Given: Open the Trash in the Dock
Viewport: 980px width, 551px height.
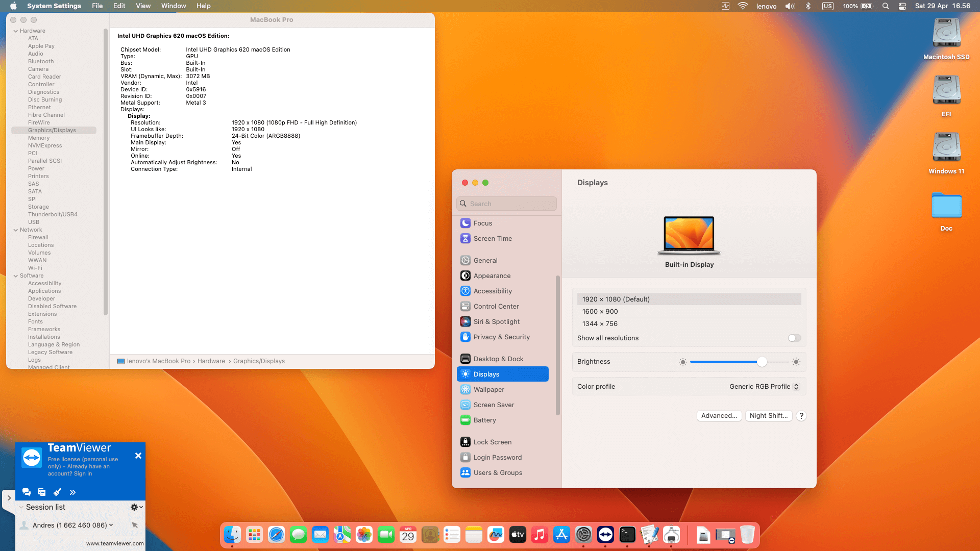Looking at the screenshot, I should (747, 535).
